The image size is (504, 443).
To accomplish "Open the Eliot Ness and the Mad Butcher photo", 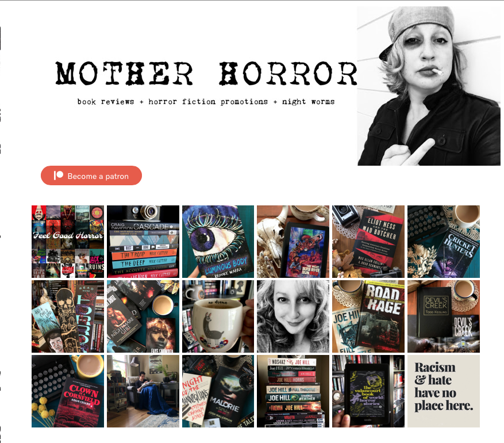I will 368,242.
